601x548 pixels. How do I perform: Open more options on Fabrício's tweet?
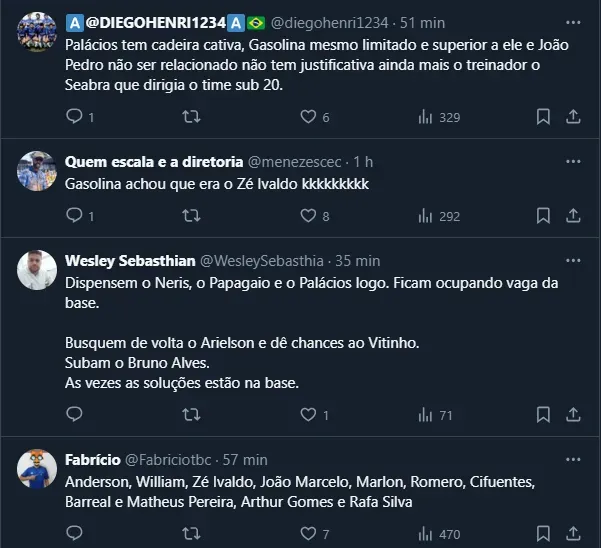point(572,459)
